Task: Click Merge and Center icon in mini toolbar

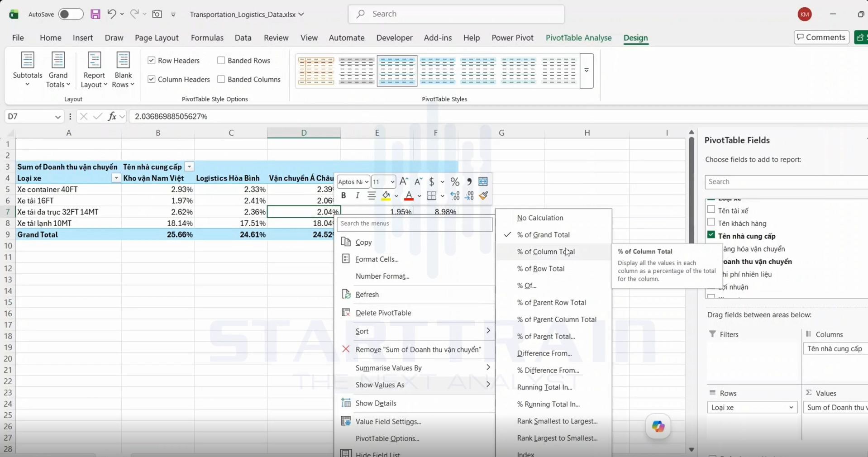Action: click(483, 181)
